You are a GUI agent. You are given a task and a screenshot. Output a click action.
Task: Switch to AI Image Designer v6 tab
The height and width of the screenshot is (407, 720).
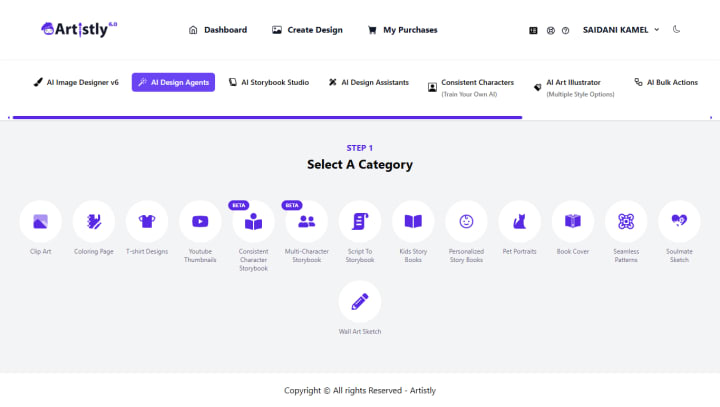(x=76, y=82)
